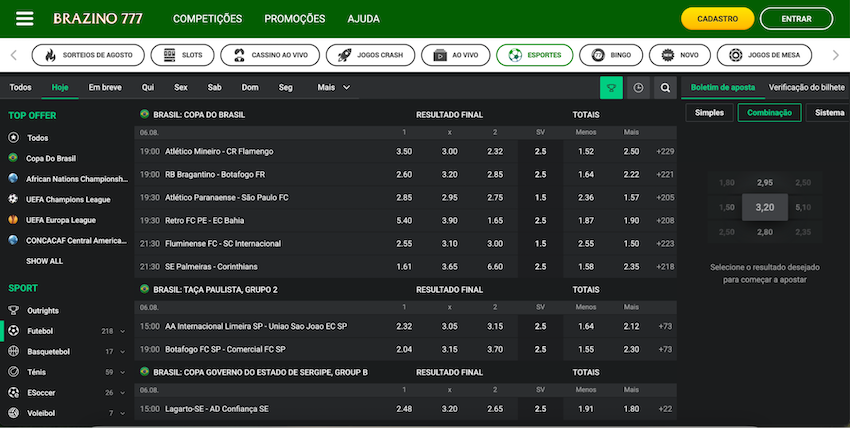Screen dimensions: 850x428
Task: Select Simples bet type
Action: pyautogui.click(x=709, y=113)
